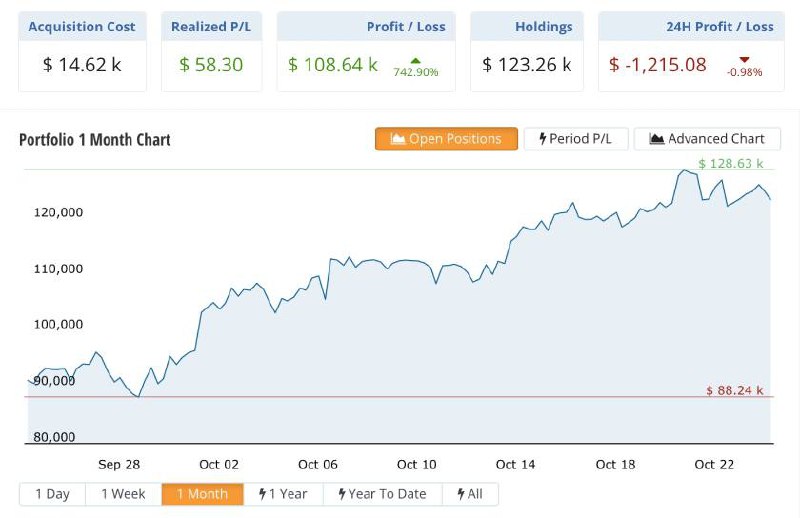Click the lightning icon beside 1 Year
The height and width of the screenshot is (518, 800).
pyautogui.click(x=262, y=494)
